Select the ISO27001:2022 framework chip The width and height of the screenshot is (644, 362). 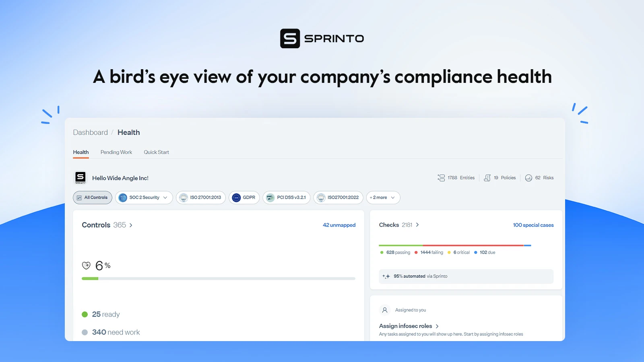339,197
